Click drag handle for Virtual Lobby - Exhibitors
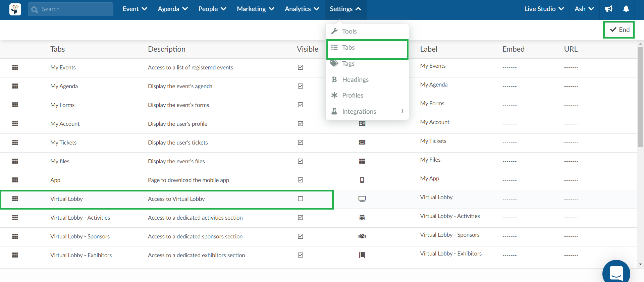Screen dimensions: 644x282 (15, 255)
